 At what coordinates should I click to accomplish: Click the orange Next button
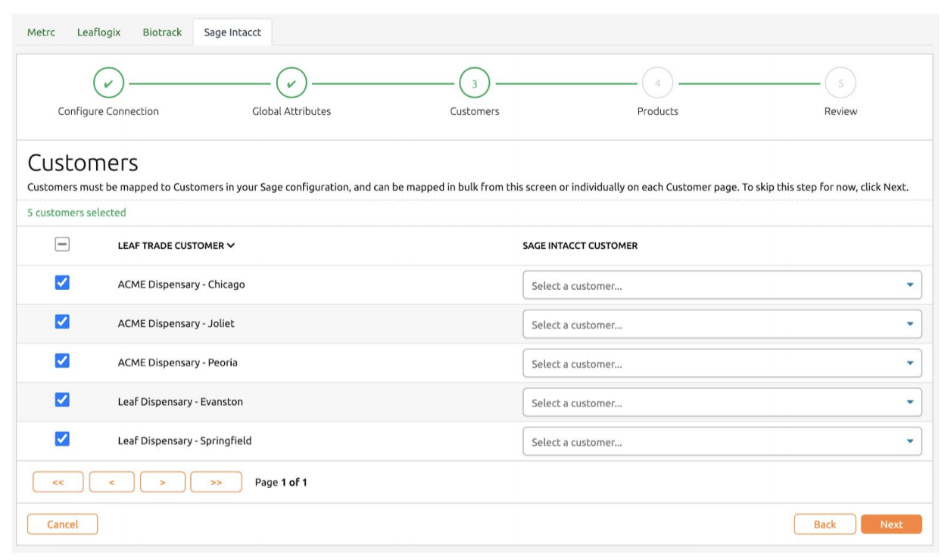890,524
